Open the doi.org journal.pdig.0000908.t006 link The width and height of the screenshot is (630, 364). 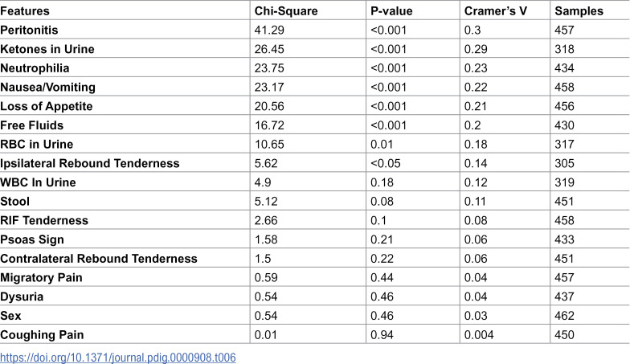[x=117, y=357]
